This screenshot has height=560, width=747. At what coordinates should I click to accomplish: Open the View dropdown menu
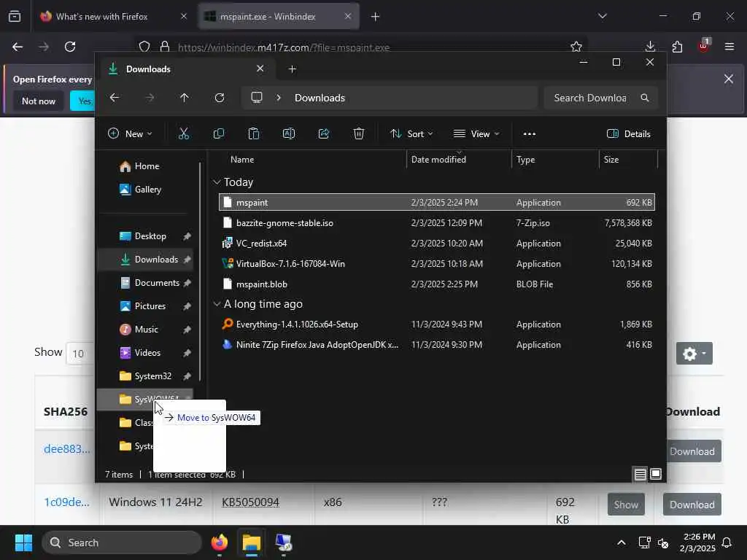(476, 134)
